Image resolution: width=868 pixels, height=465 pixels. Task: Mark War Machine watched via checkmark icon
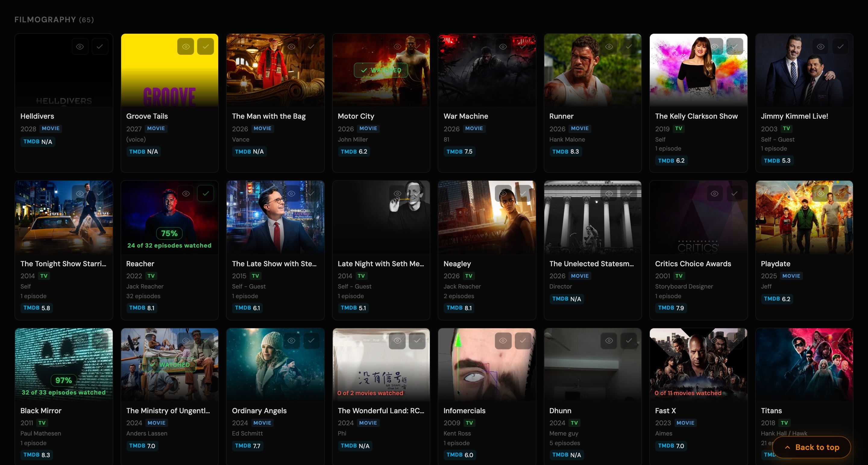pos(523,46)
